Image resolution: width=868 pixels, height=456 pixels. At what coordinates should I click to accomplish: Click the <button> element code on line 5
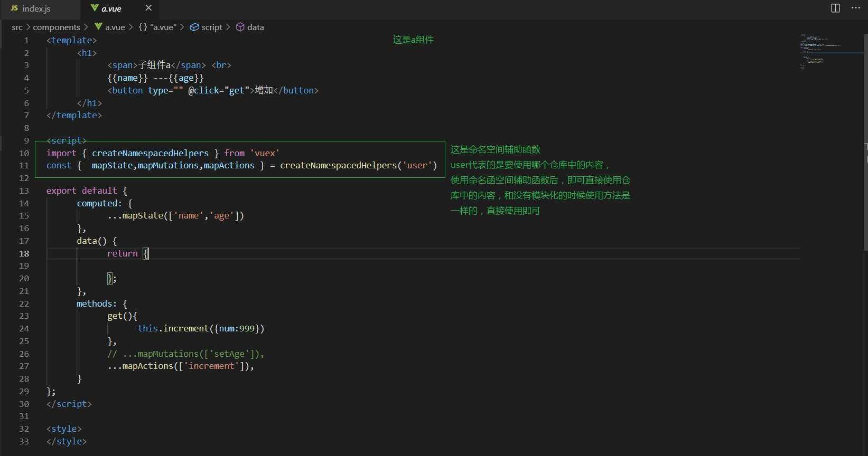tap(213, 90)
